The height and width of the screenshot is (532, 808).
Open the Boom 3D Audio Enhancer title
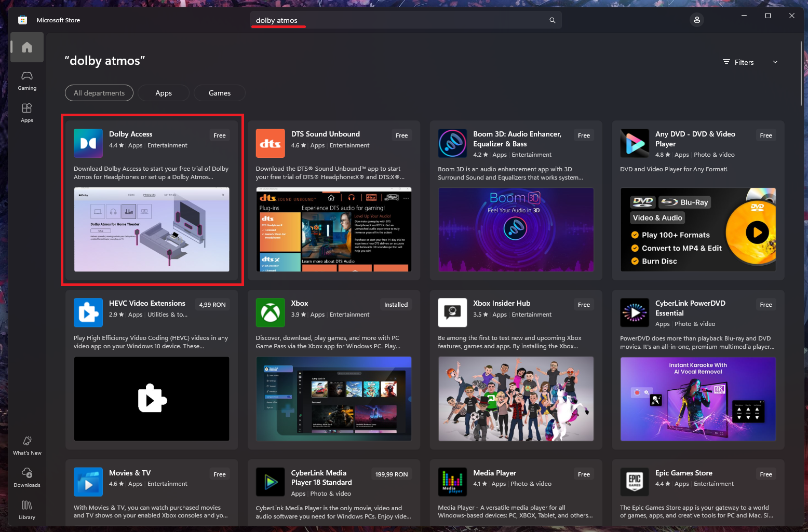[517, 139]
